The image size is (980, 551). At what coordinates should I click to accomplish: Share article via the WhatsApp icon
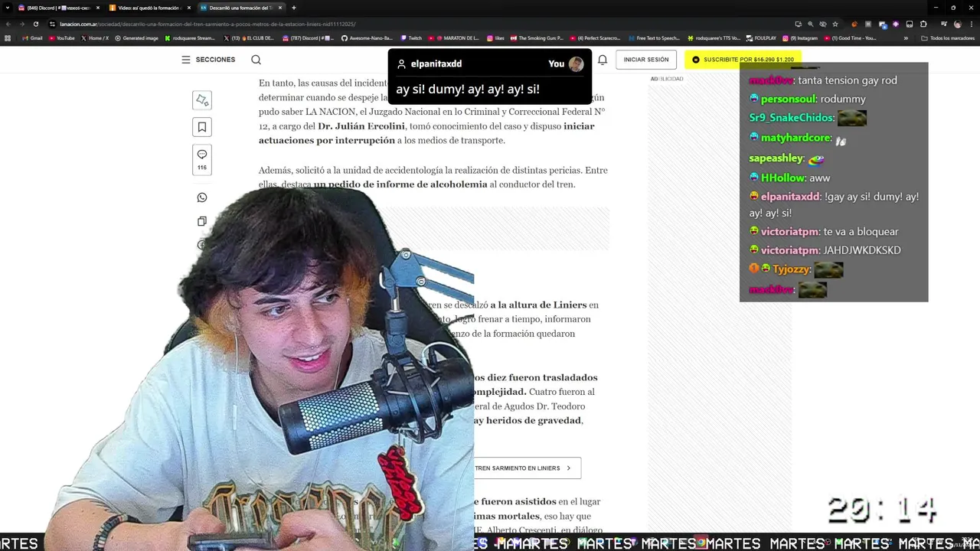[202, 197]
